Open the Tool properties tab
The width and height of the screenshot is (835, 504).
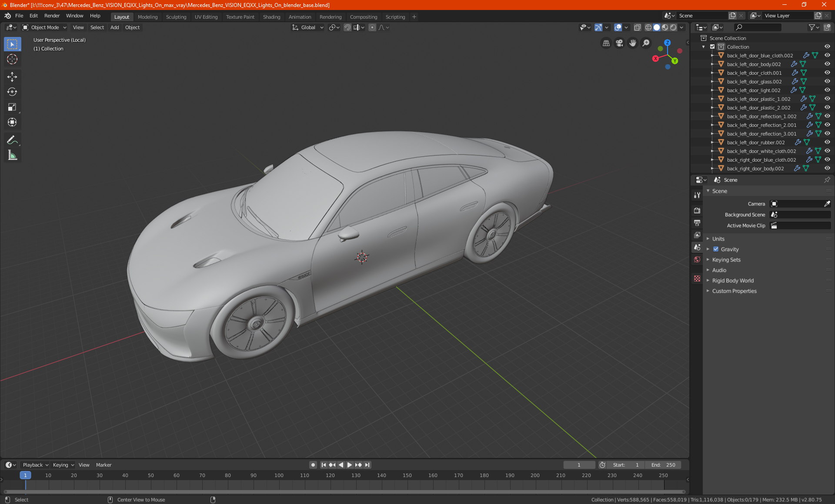(x=697, y=195)
